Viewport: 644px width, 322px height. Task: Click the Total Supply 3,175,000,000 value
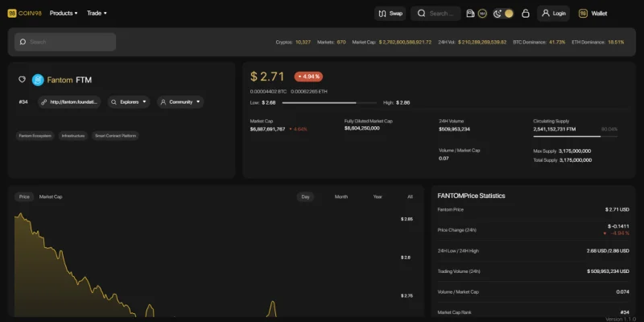click(x=576, y=160)
